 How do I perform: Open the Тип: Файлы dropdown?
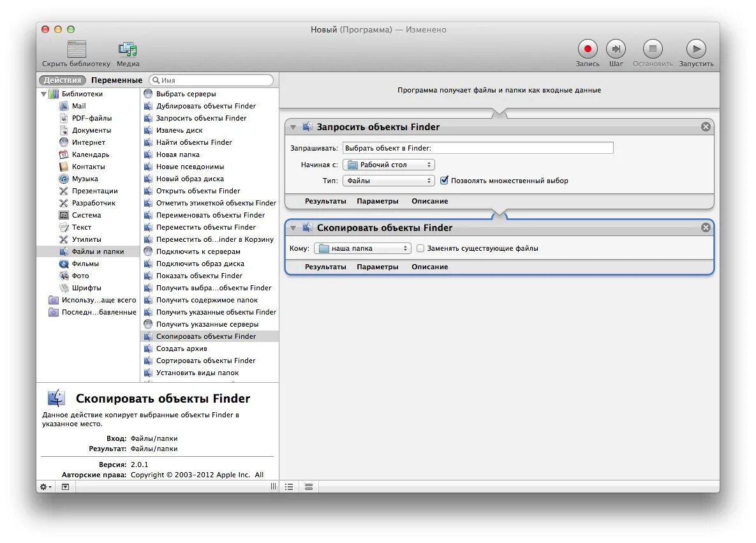(389, 181)
